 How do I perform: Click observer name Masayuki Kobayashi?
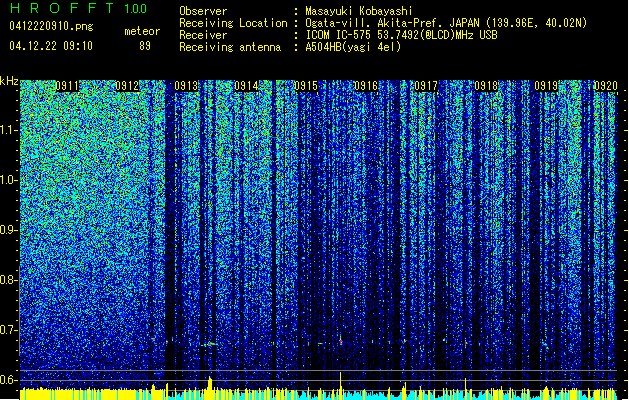[x=359, y=11]
